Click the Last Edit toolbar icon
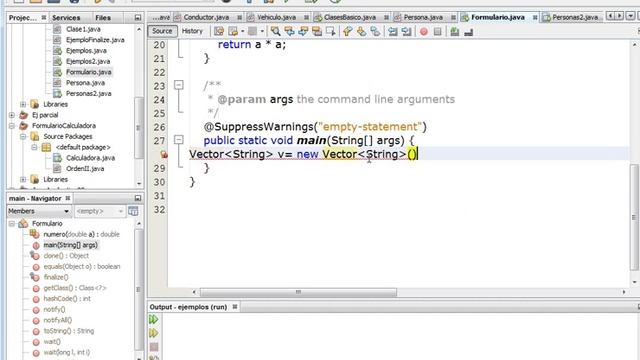 219,31
